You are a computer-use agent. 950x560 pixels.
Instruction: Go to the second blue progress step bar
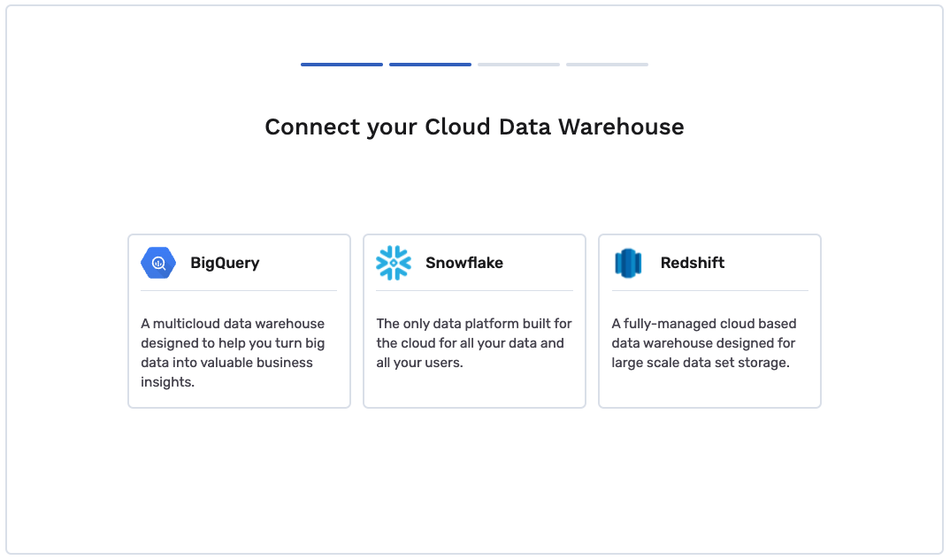430,65
